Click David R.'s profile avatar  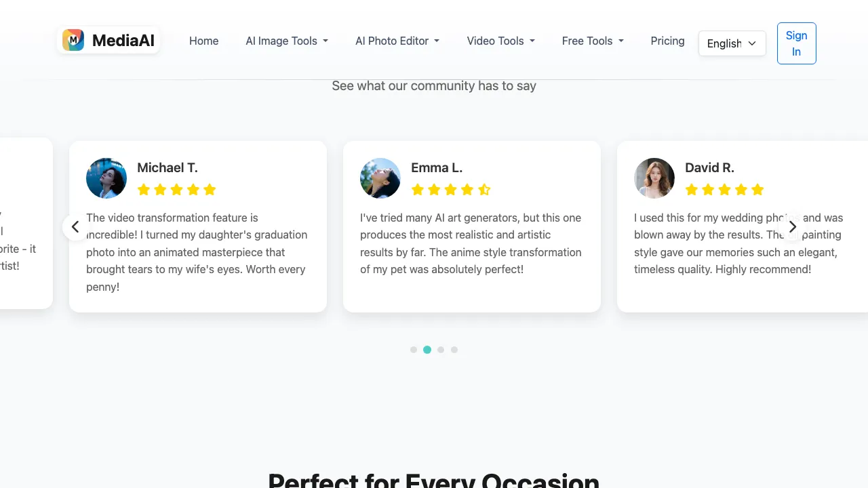(654, 178)
